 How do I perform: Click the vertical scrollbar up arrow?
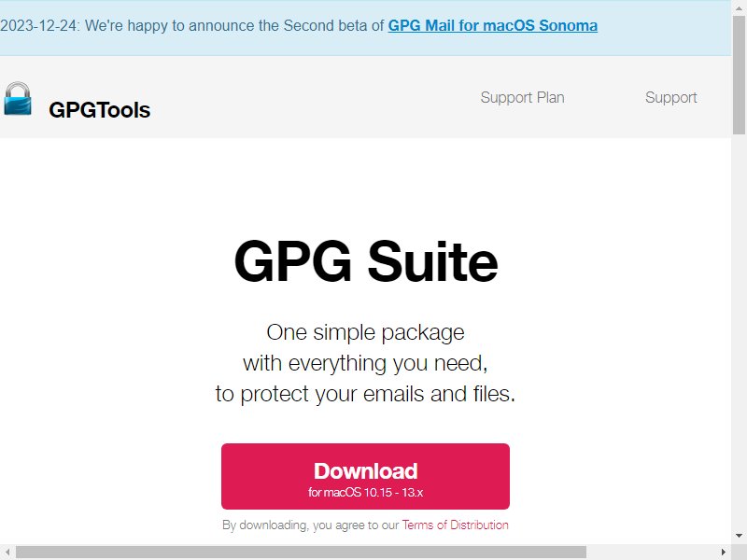[739, 7]
